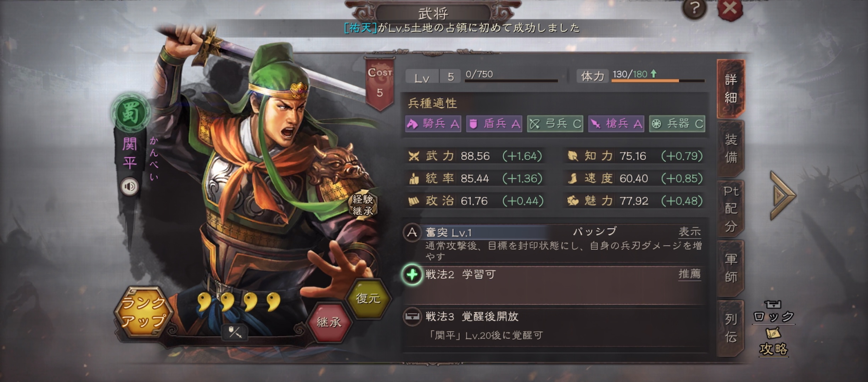
Task: Toggle the ロック lock for this general
Action: [773, 313]
